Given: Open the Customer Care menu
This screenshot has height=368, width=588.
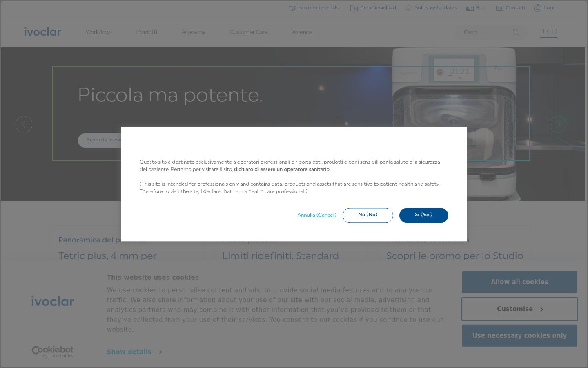Looking at the screenshot, I should point(249,32).
